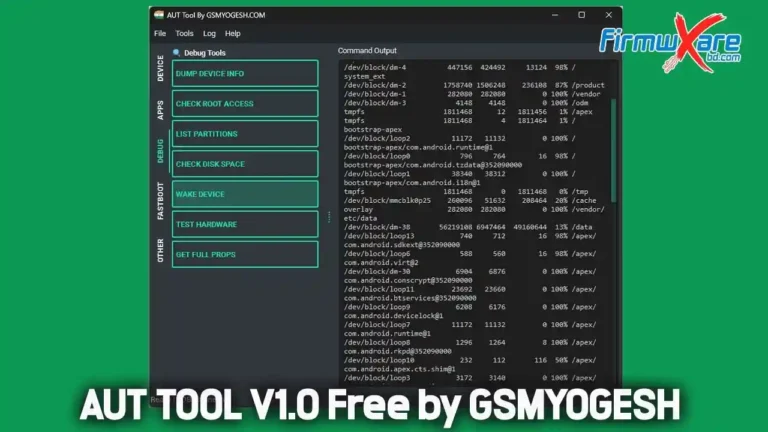Click the DUMP DEVICE INFO button
This screenshot has width=768, height=432.
pyautogui.click(x=245, y=73)
